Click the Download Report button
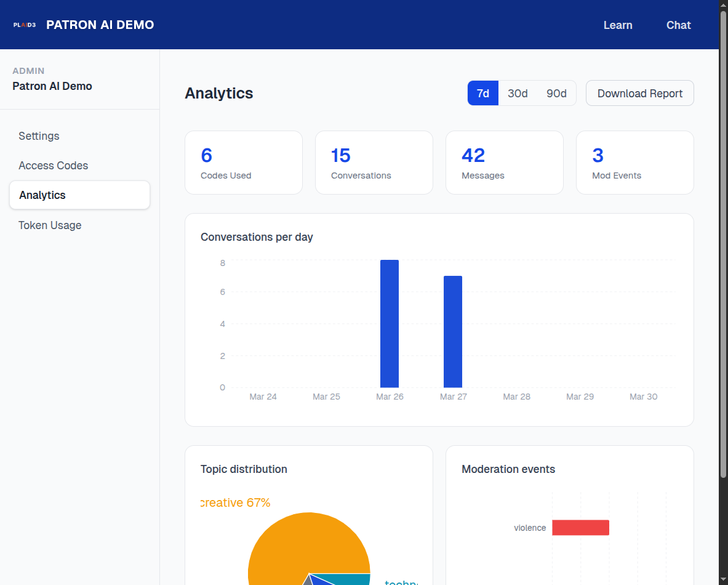Viewport: 728px width, 585px height. (x=639, y=93)
